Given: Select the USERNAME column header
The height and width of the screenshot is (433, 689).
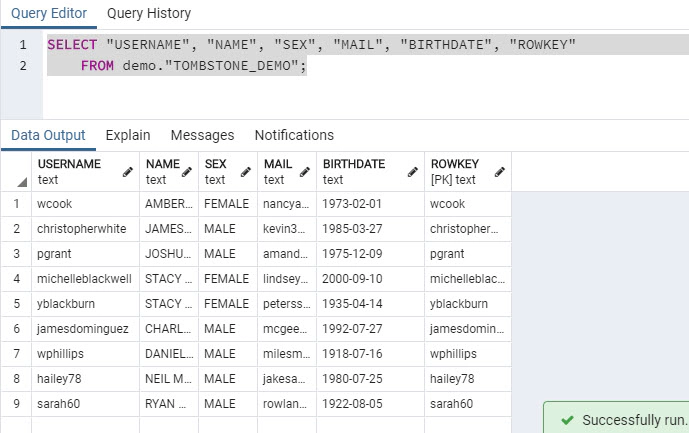Looking at the screenshot, I should 86,171.
